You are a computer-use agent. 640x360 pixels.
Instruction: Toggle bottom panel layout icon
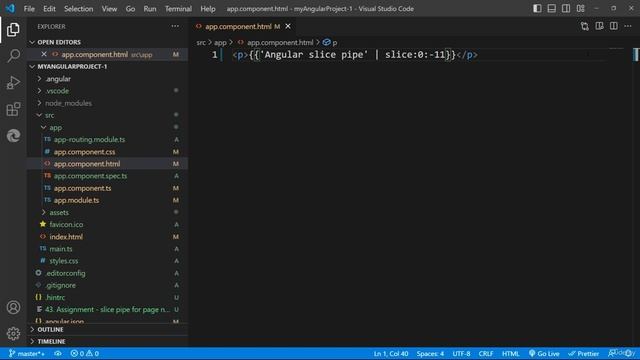551,9
